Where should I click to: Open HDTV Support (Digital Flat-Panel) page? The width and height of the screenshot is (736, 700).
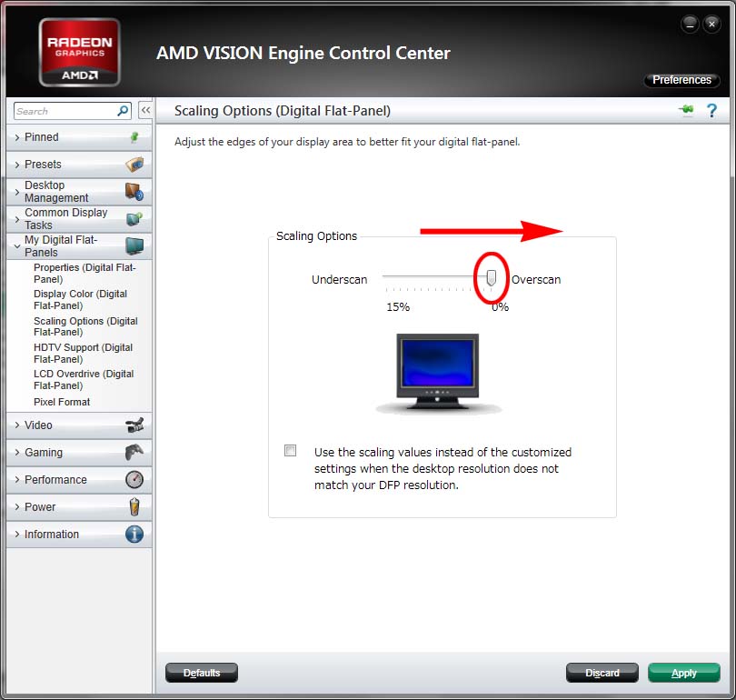[83, 354]
